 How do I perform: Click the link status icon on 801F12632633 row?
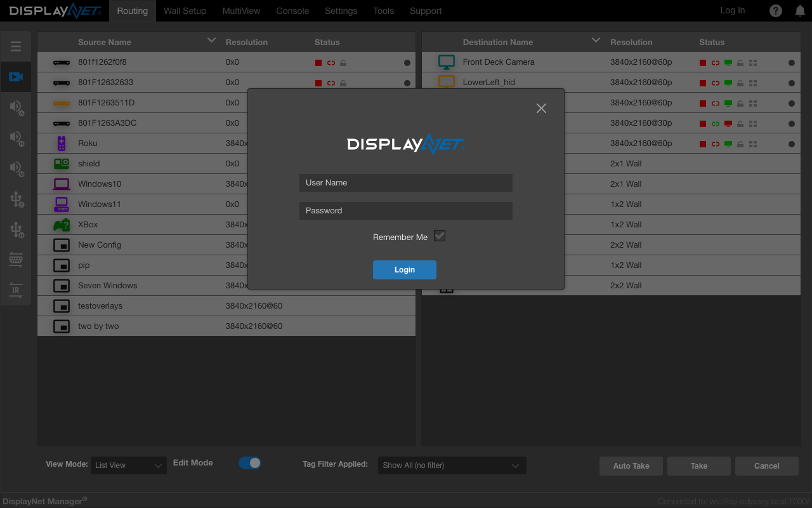pyautogui.click(x=331, y=83)
